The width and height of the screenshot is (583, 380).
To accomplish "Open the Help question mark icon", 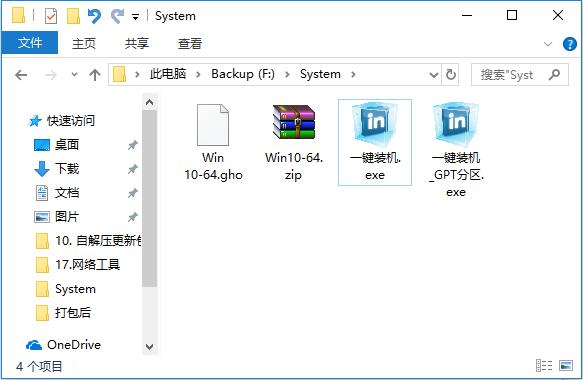I will 569,44.
